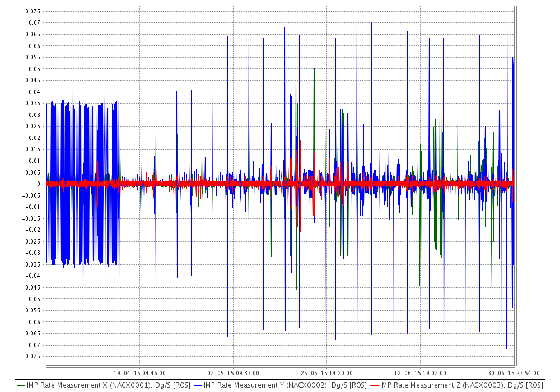Click y-axis value 0.02
The height and width of the screenshot is (392, 560).
[x=34, y=138]
